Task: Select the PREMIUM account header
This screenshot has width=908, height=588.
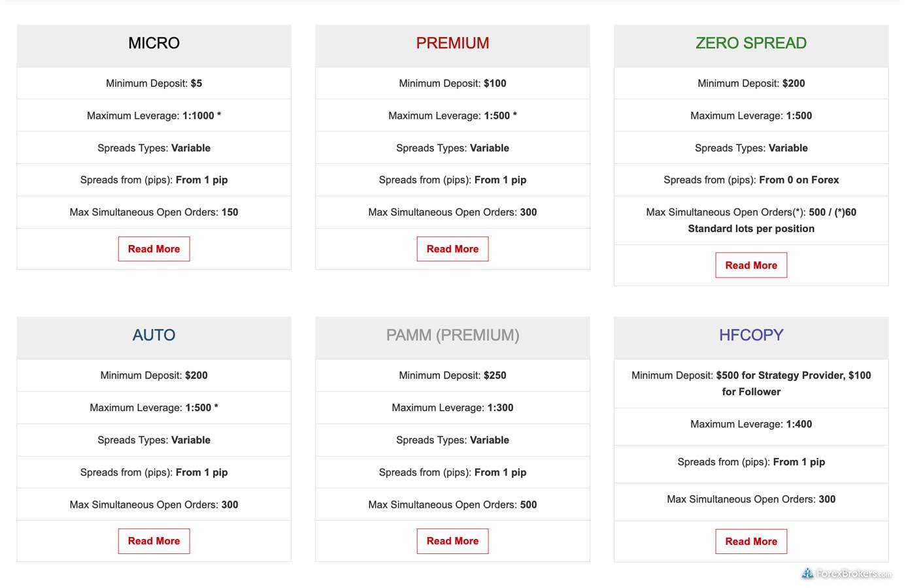Action: (452, 43)
